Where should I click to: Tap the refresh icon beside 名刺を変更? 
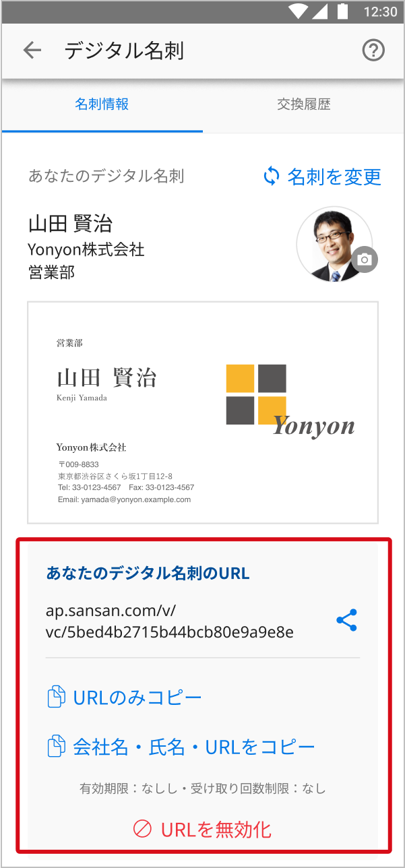271,177
